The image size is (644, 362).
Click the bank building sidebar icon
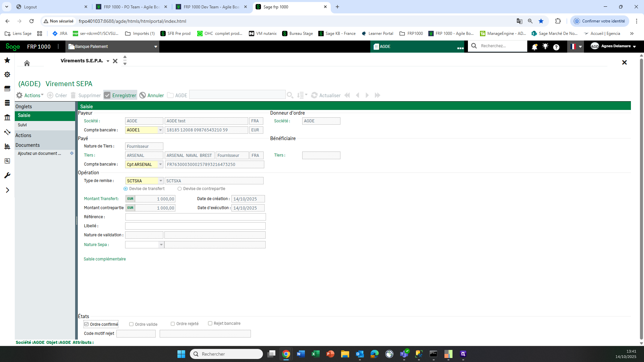[x=7, y=117]
